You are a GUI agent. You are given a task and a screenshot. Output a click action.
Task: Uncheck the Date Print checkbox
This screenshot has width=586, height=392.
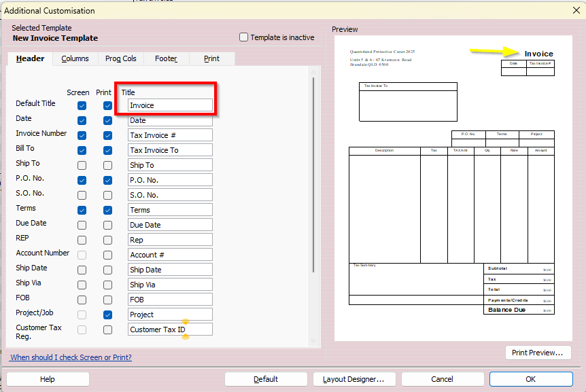click(107, 120)
